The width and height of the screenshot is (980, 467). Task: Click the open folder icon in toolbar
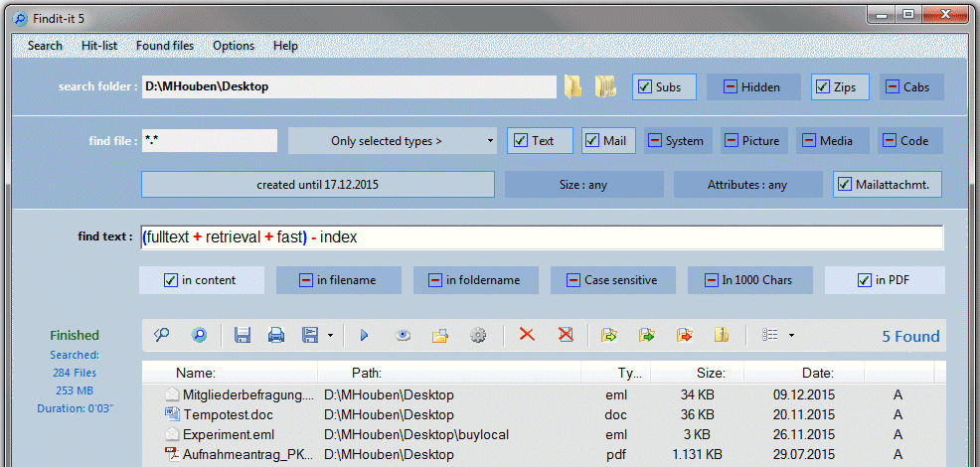440,335
